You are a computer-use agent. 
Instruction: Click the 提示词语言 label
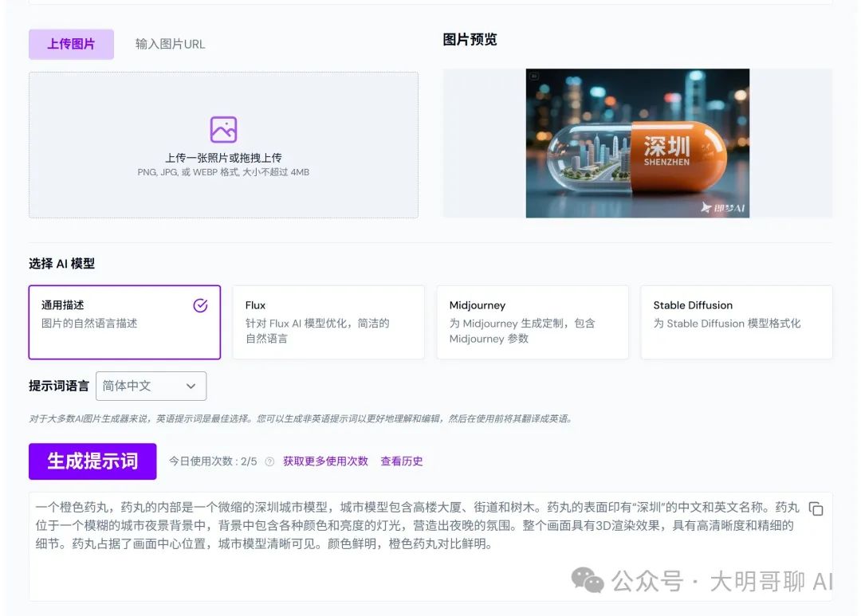click(59, 386)
